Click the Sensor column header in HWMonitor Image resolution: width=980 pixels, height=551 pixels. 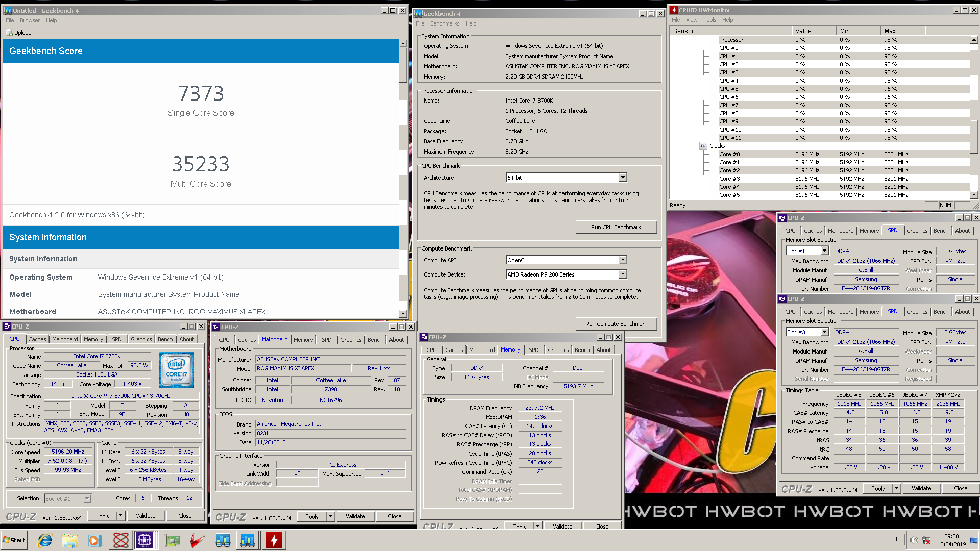click(731, 31)
